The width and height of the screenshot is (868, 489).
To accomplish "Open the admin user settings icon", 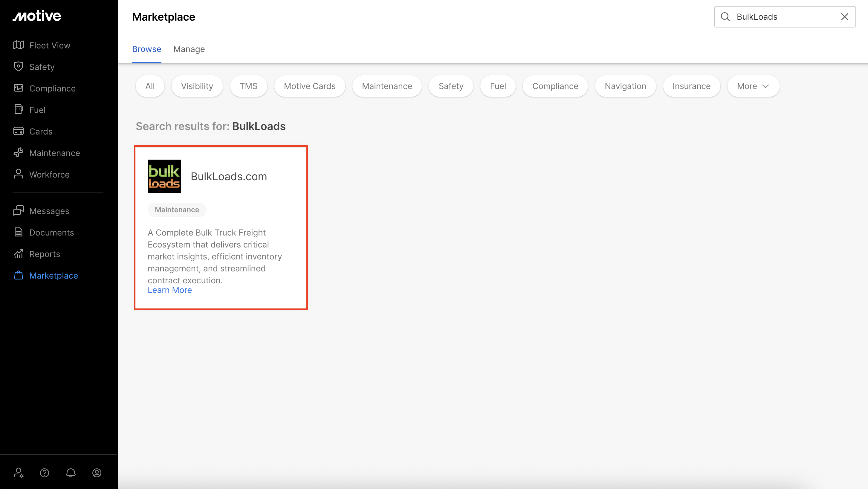I will point(19,473).
